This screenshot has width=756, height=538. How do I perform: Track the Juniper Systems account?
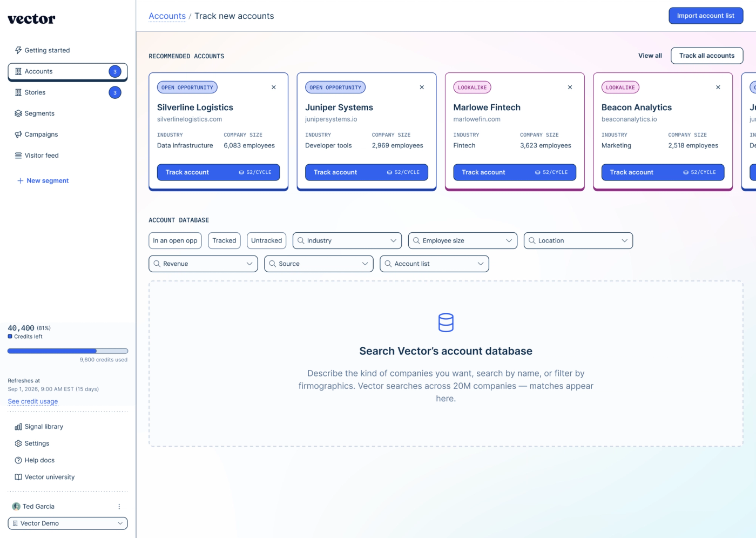point(367,172)
